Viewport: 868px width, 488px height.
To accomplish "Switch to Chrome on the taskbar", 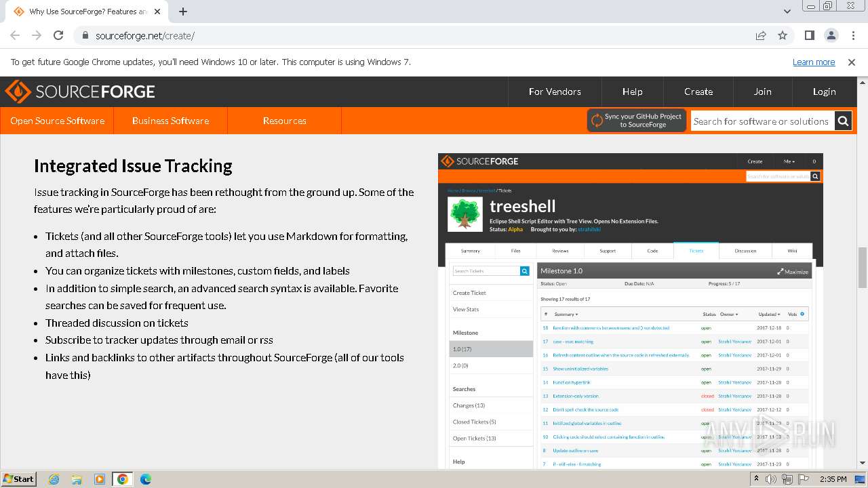I will click(x=122, y=479).
